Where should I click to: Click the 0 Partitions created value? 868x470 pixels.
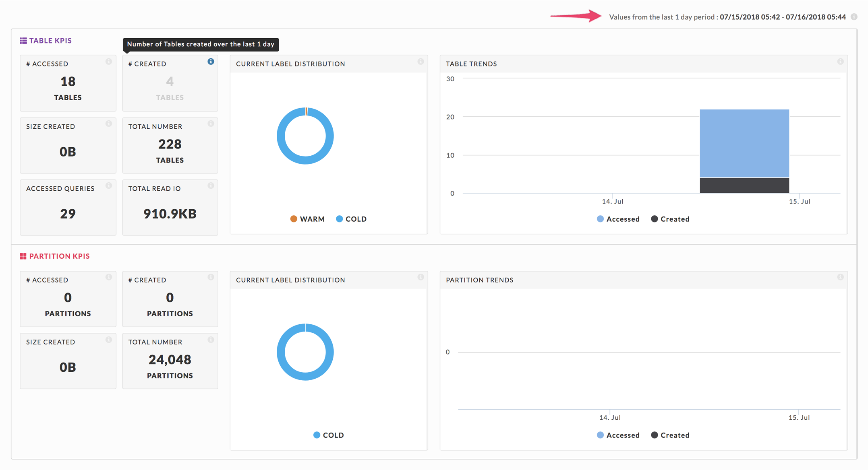pyautogui.click(x=170, y=297)
